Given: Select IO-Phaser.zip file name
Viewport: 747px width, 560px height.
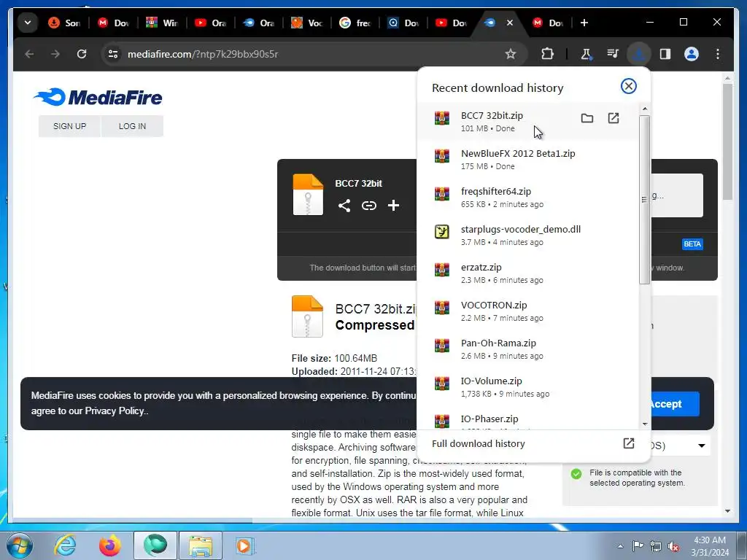Looking at the screenshot, I should (489, 419).
